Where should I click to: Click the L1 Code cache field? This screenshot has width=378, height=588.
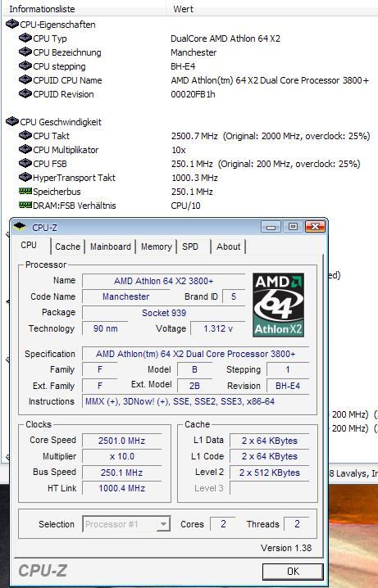coord(270,456)
